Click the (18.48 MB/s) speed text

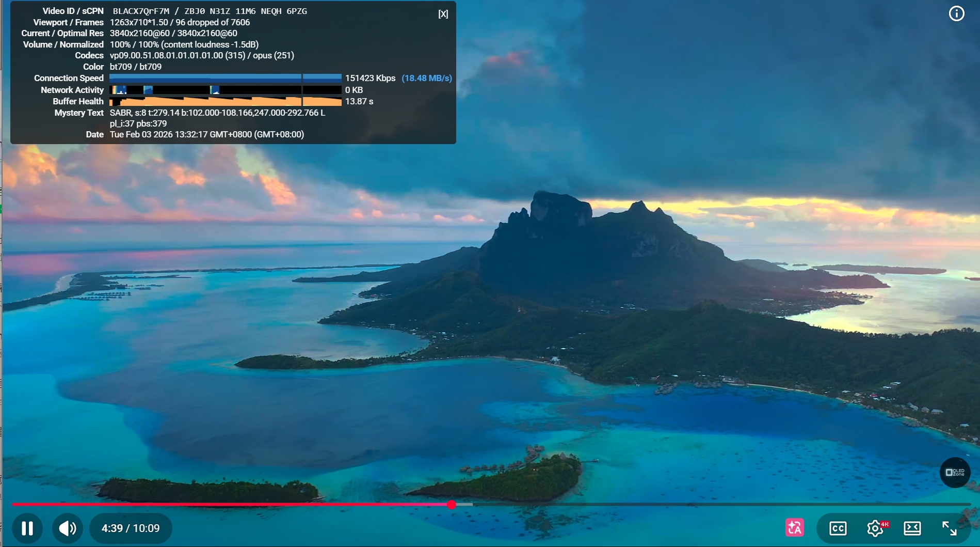click(427, 78)
